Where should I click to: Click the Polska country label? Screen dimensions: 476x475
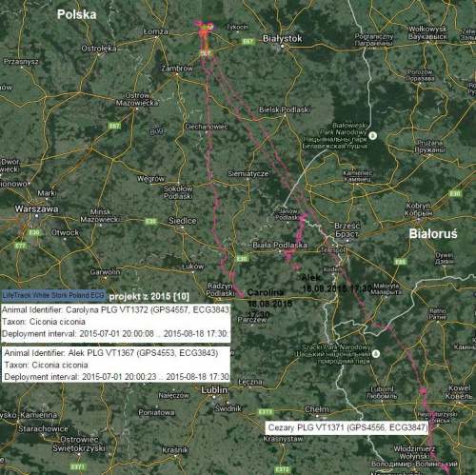point(77,14)
